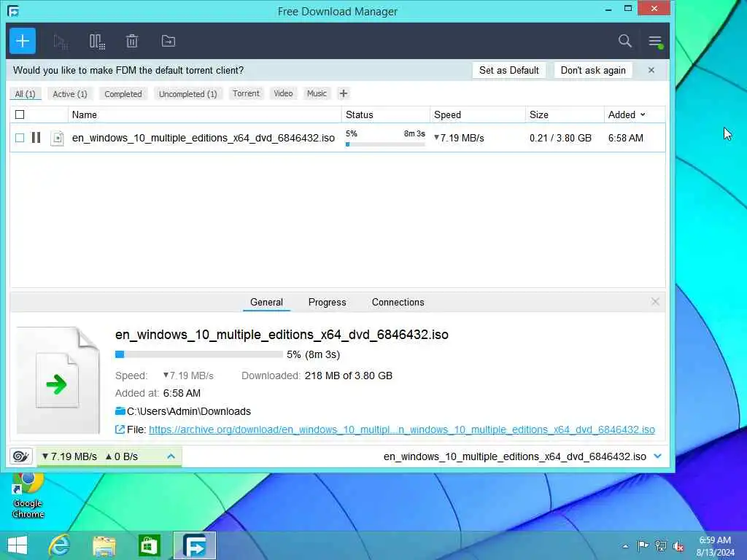Filter by Video tag
This screenshot has height=560, width=747.
283,93
